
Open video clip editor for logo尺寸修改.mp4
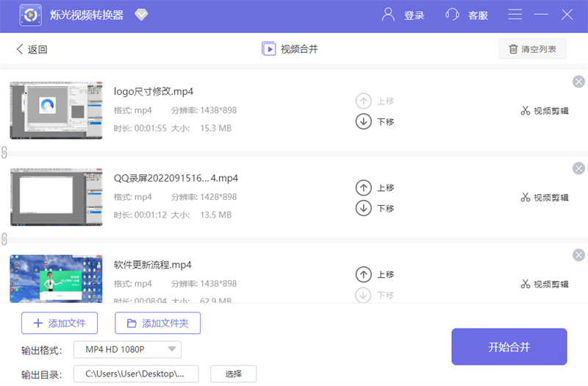[x=545, y=111]
